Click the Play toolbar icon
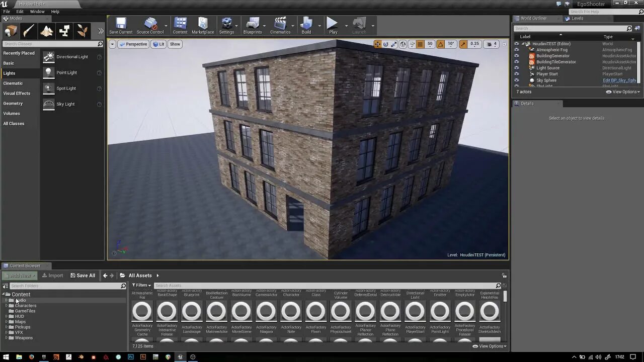The height and width of the screenshot is (362, 644). coord(333,26)
